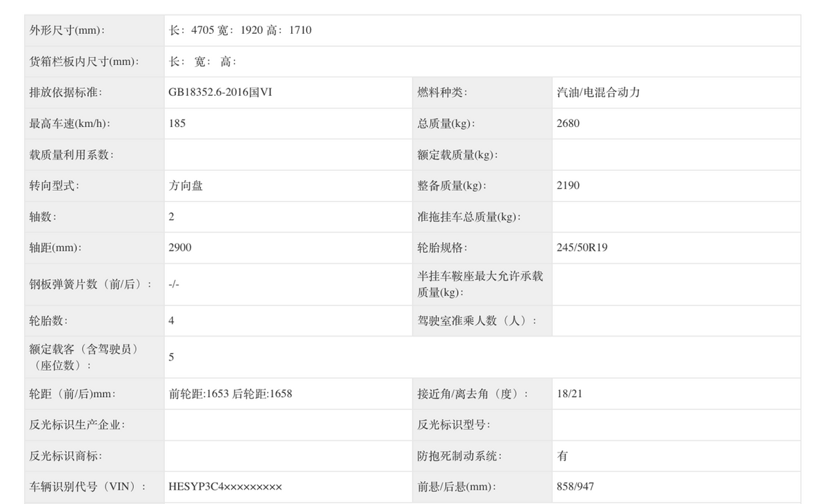Click the 接近角/离去角（度） label
Viewport: 828px width, 504px height.
click(x=473, y=394)
